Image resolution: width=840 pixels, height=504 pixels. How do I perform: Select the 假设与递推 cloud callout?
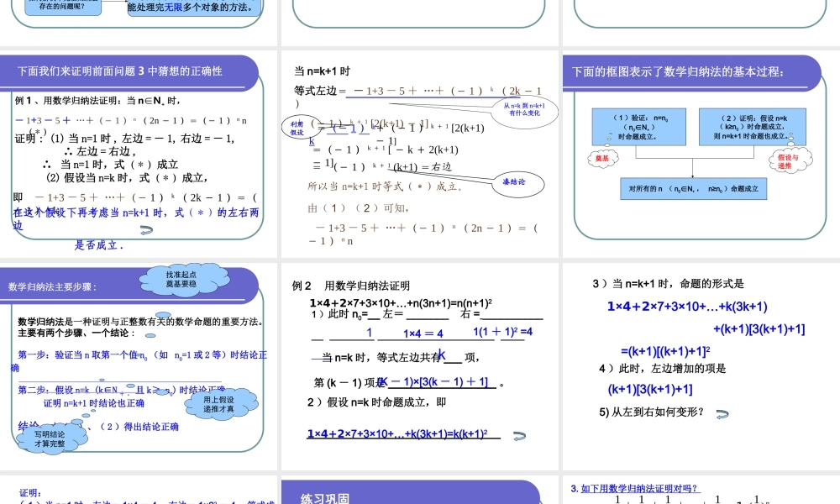(x=790, y=160)
